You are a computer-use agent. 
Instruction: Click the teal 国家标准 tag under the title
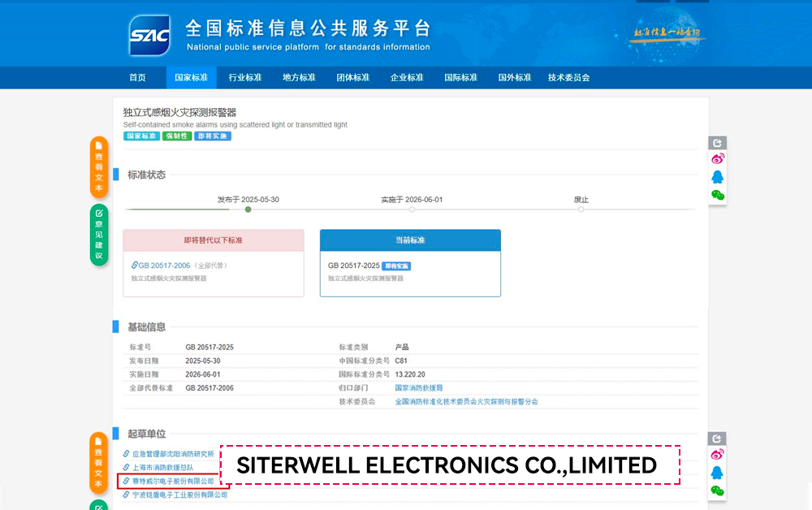click(x=141, y=136)
